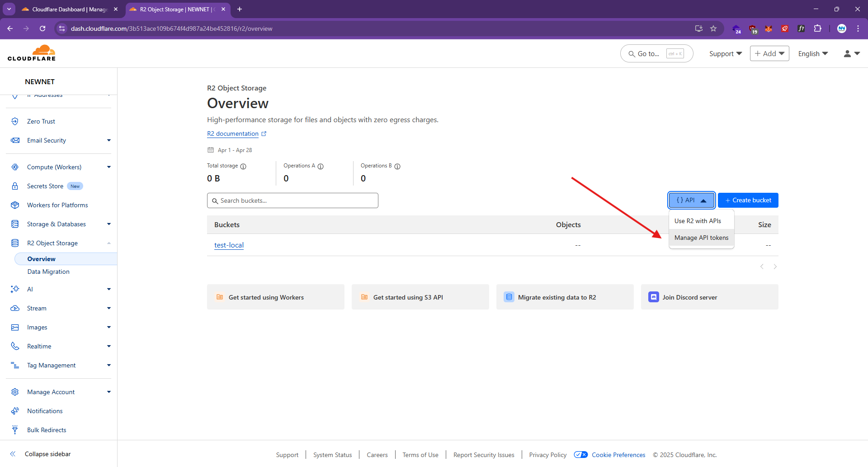
Task: Click the AI sparkles icon
Action: tap(15, 289)
